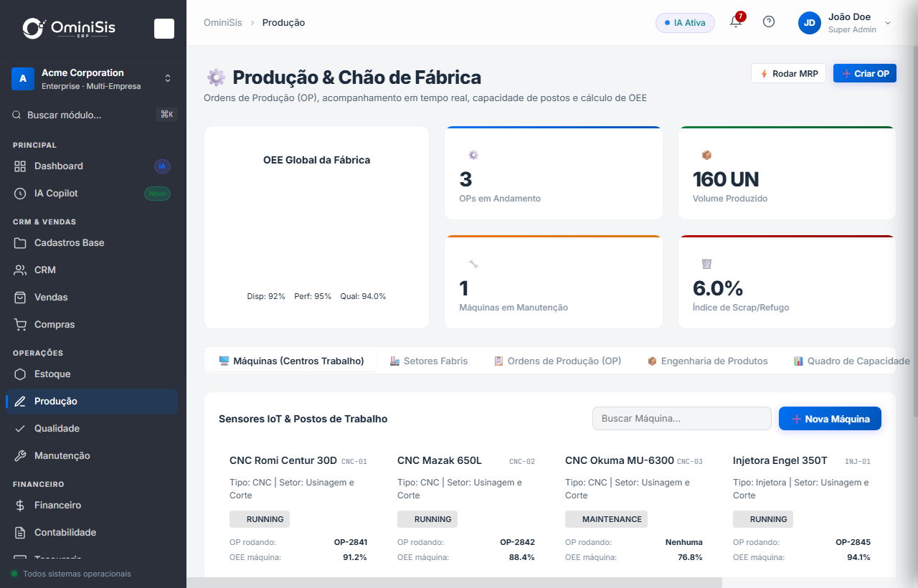Toggle the IA Ativa status pill
The width and height of the screenshot is (918, 588).
point(685,23)
